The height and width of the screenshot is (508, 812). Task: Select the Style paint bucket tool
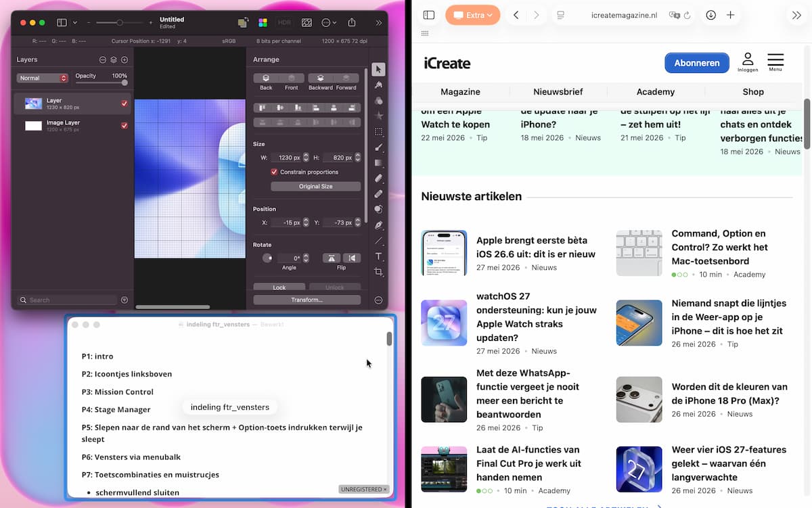pyautogui.click(x=379, y=85)
